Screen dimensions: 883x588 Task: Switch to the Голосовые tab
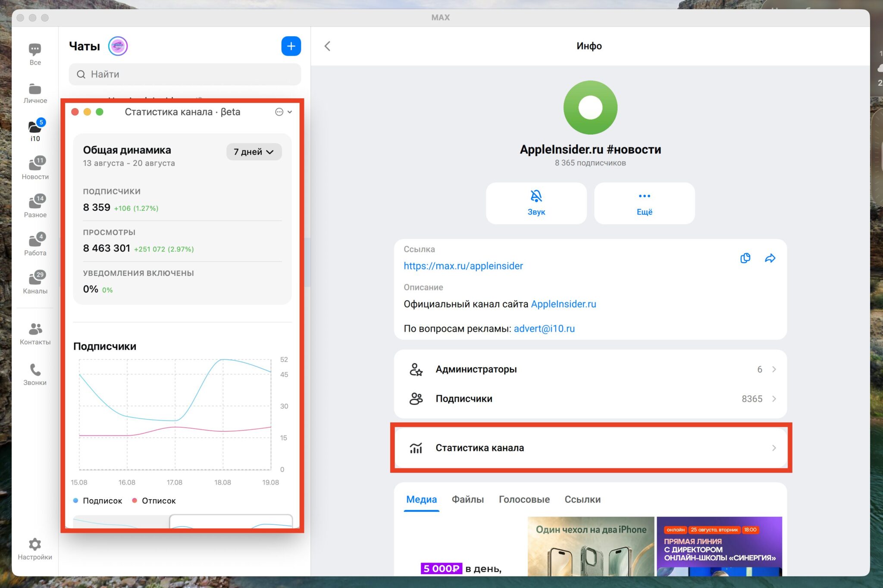point(524,499)
